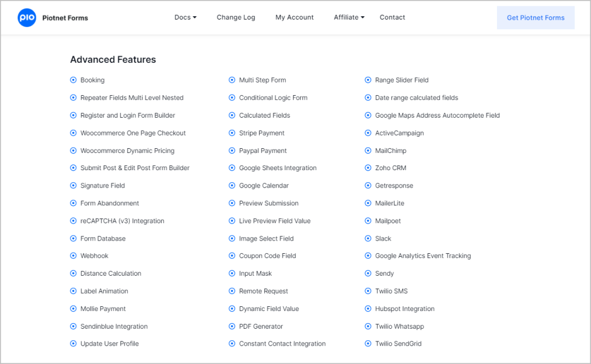Open the Hubspot Integration link
Image resolution: width=591 pixels, height=364 pixels.
click(x=405, y=309)
